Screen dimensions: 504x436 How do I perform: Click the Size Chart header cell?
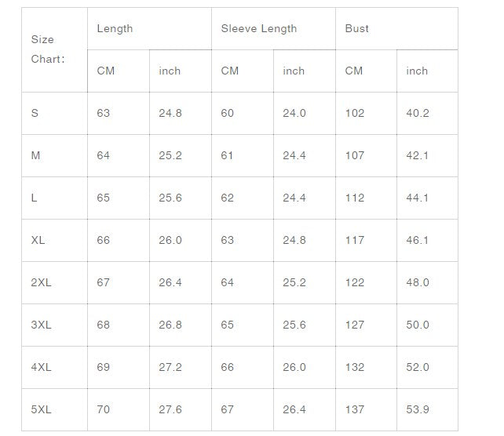point(47,49)
